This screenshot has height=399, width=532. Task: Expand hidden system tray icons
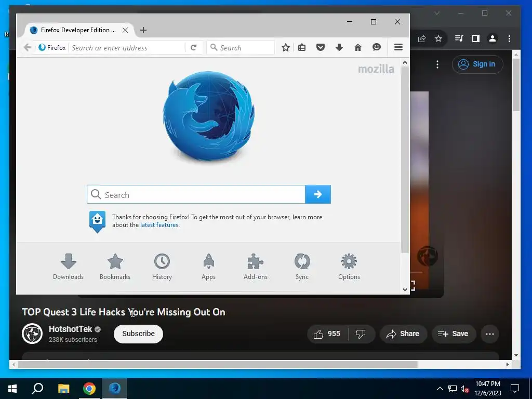pyautogui.click(x=440, y=389)
